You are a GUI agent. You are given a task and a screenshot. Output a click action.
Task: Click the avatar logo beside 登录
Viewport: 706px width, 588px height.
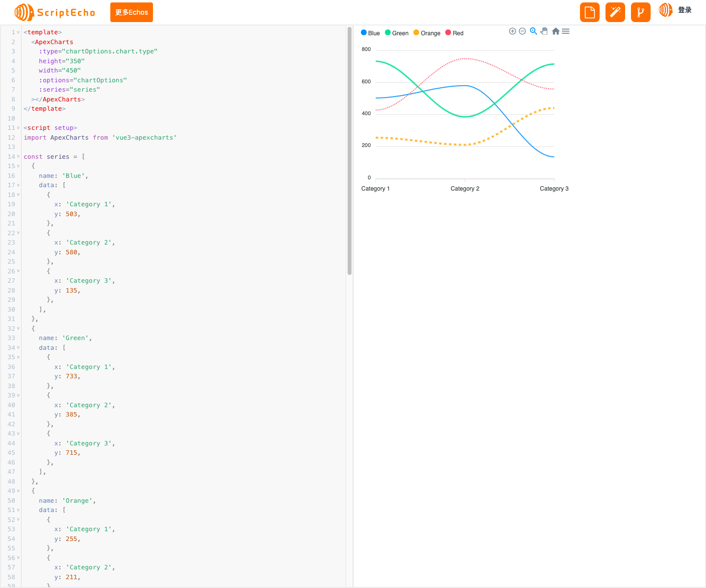coord(666,10)
